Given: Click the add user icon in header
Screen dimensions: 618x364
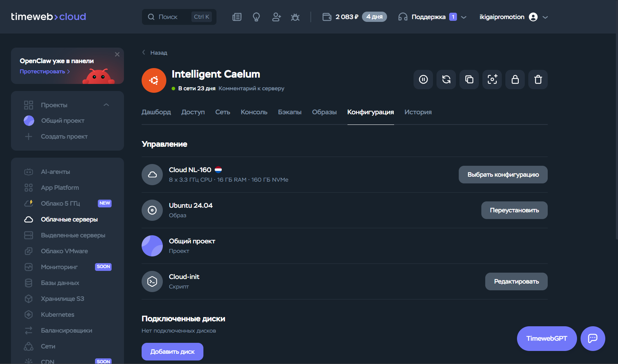Looking at the screenshot, I should (277, 17).
